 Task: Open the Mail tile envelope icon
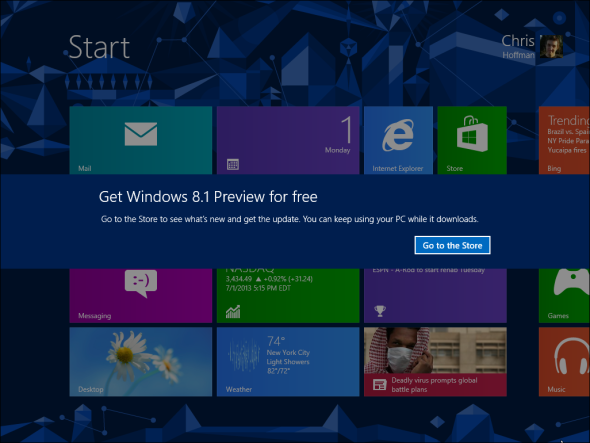[x=141, y=134]
